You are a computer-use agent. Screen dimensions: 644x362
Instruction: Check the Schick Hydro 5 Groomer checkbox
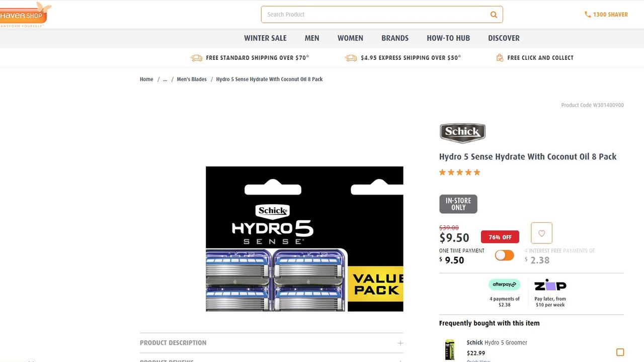(x=620, y=352)
